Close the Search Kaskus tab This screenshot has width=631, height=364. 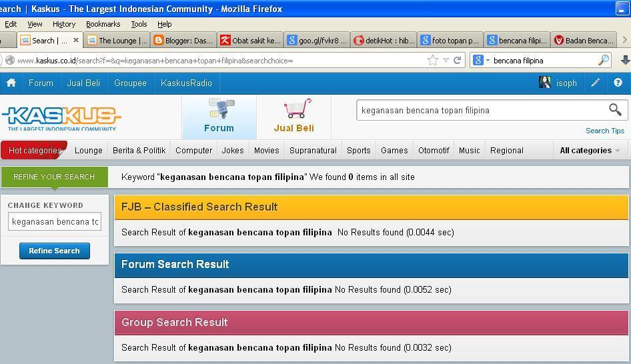tap(75, 40)
